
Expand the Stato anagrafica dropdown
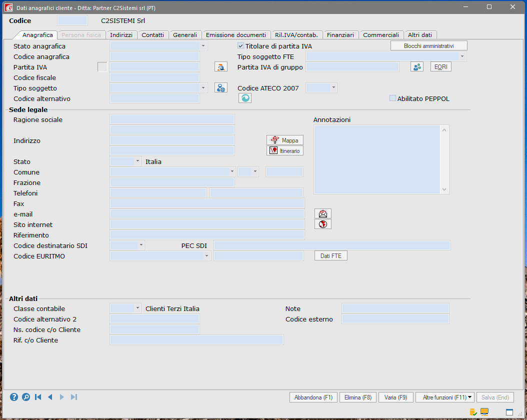[203, 46]
